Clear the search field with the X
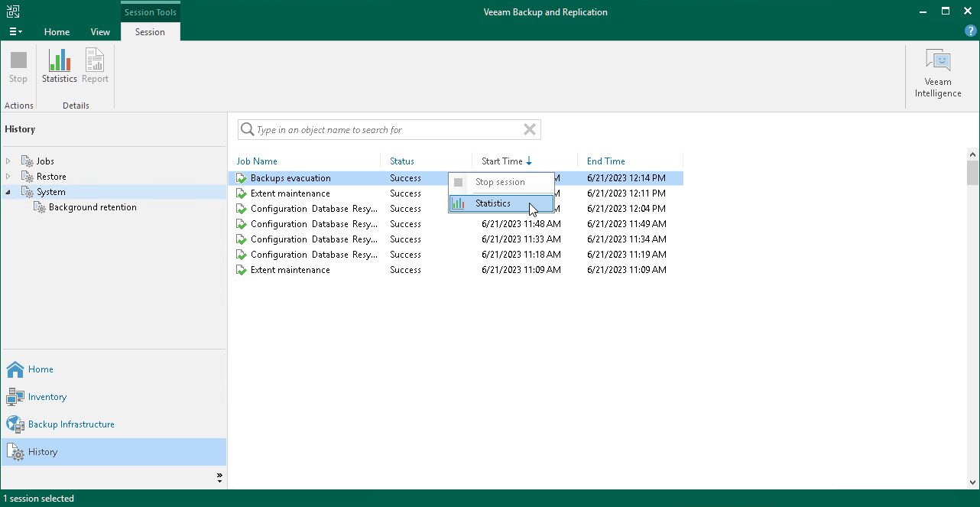The width and height of the screenshot is (980, 507). pyautogui.click(x=529, y=128)
